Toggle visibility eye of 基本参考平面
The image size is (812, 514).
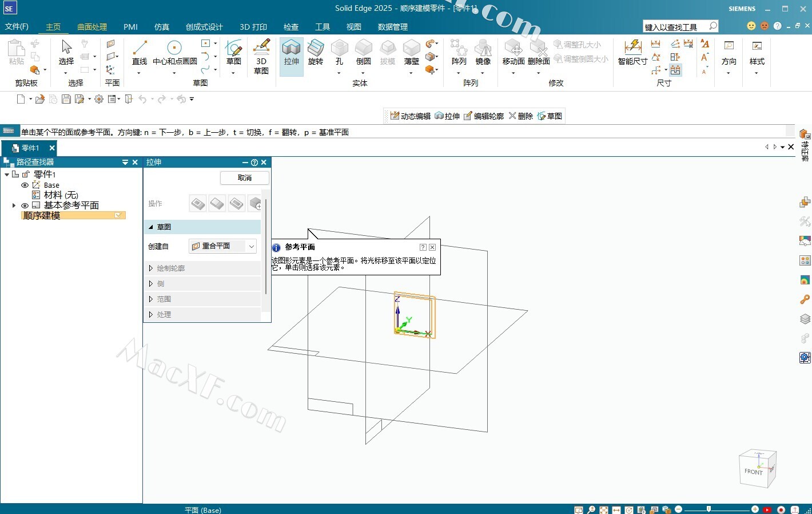[25, 205]
